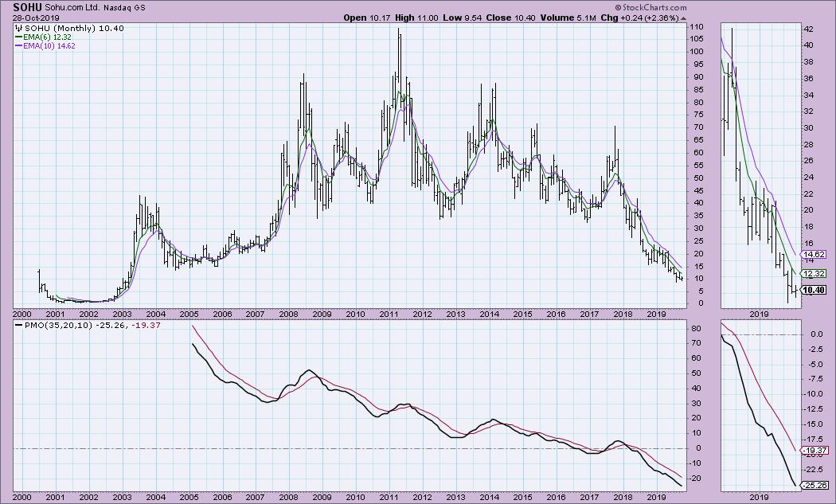836x504 pixels.
Task: Click the 2004 year label under the PMO chart
Action: pyautogui.click(x=156, y=497)
